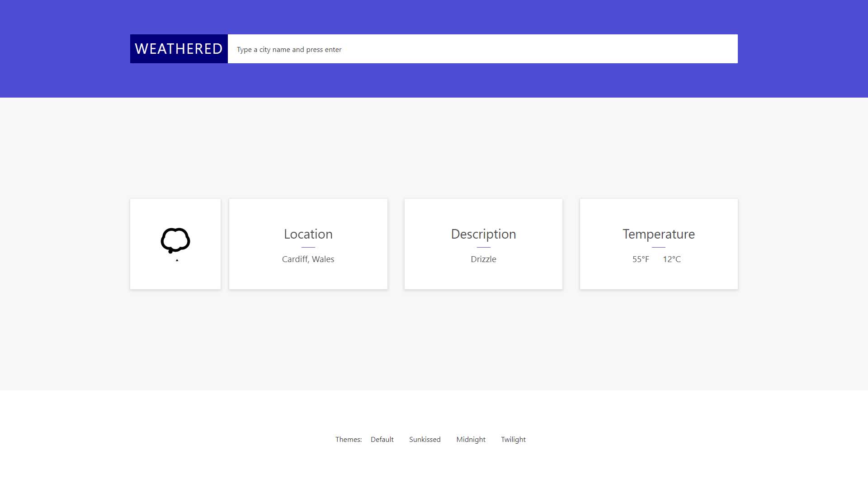Click the 12°C Celsius temperature value
This screenshot has width=868, height=488.
(x=672, y=259)
